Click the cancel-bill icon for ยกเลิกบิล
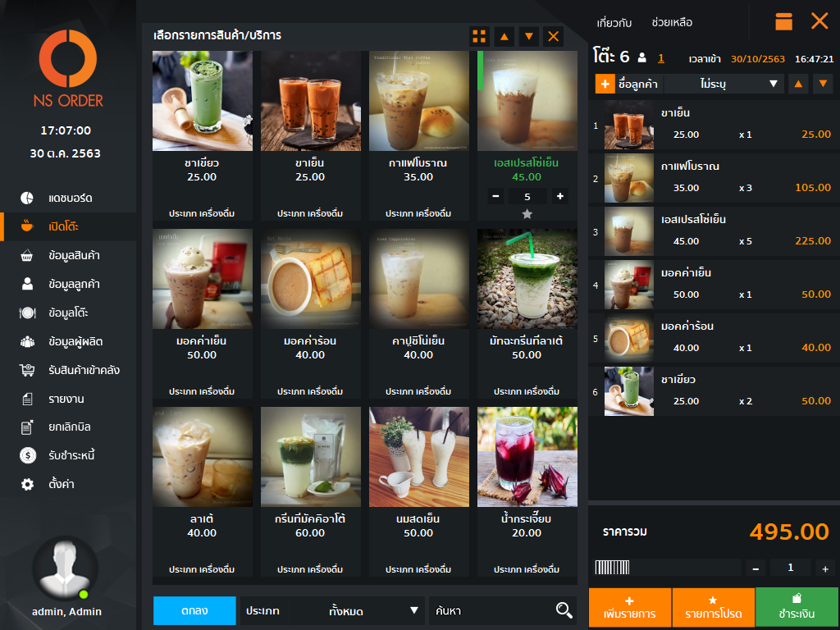 [x=27, y=427]
